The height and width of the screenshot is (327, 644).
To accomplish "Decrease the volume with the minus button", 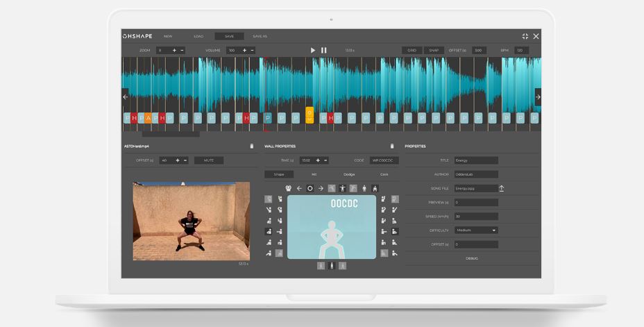I will pyautogui.click(x=252, y=51).
